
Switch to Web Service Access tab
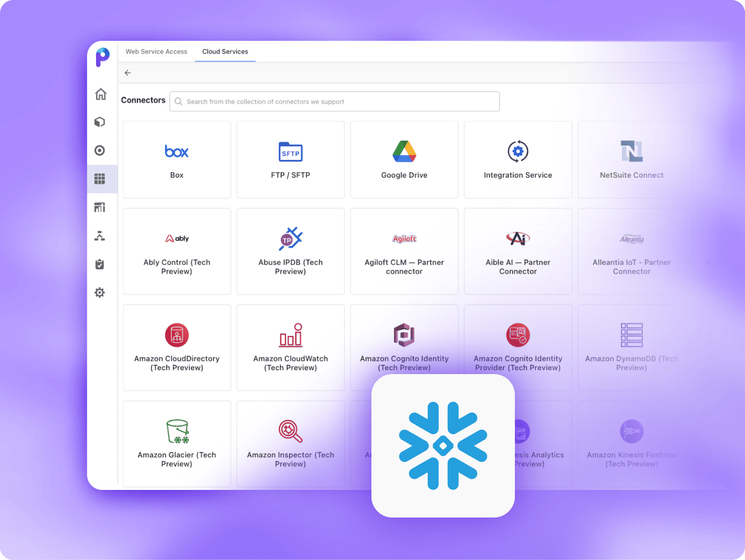(156, 51)
